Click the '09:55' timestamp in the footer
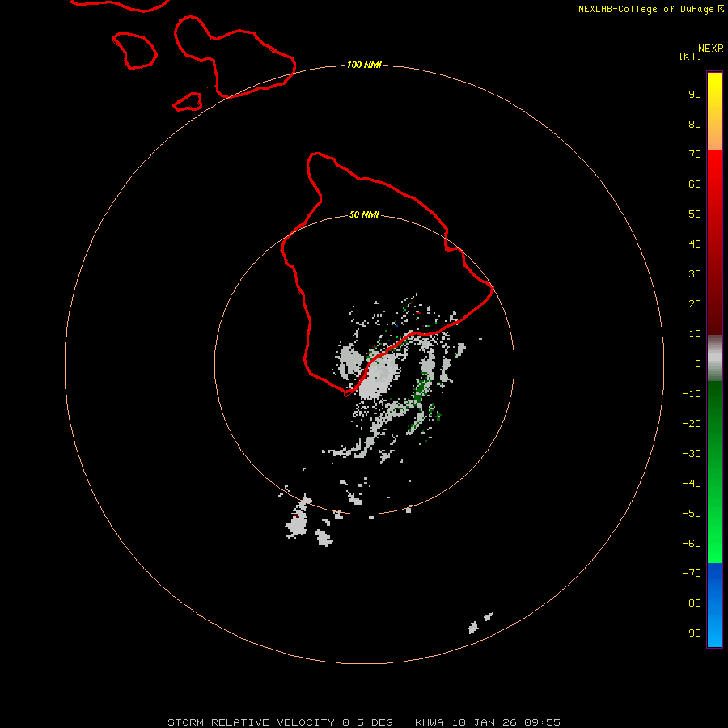 (x=542, y=722)
